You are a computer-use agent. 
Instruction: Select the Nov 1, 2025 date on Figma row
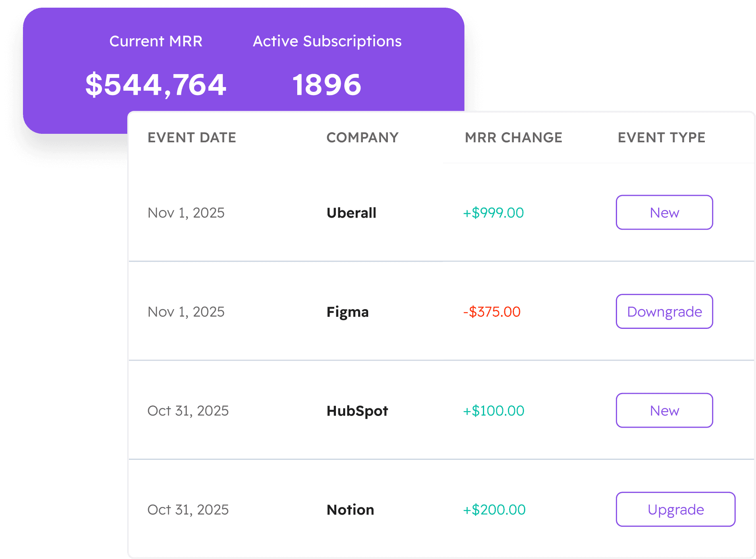[186, 312]
